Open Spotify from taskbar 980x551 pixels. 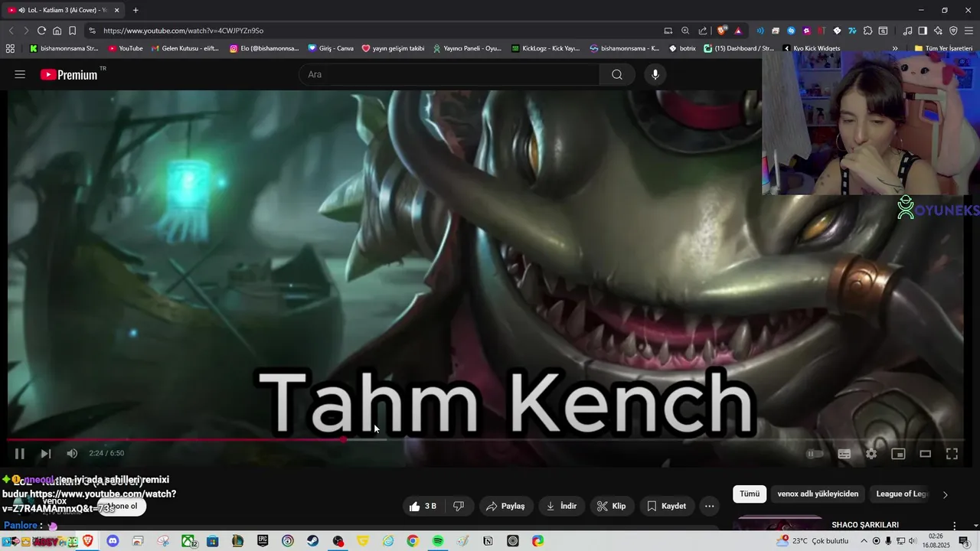pos(437,541)
